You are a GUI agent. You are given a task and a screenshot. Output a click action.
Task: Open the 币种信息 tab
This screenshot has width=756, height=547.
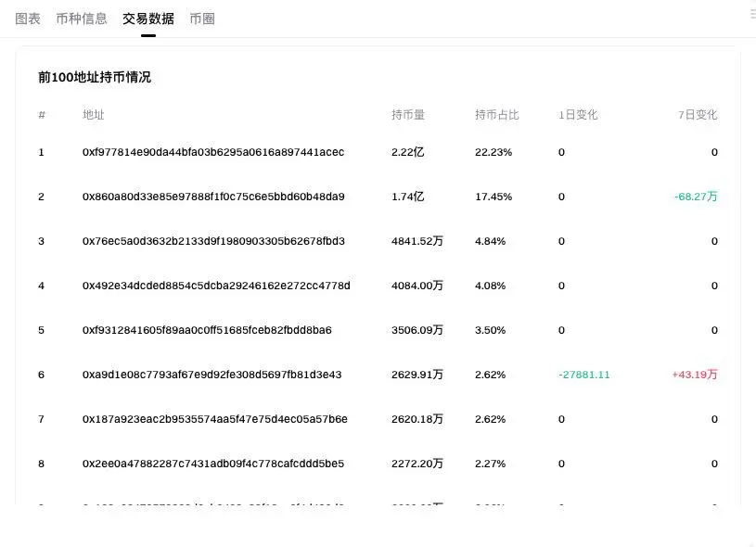click(82, 19)
